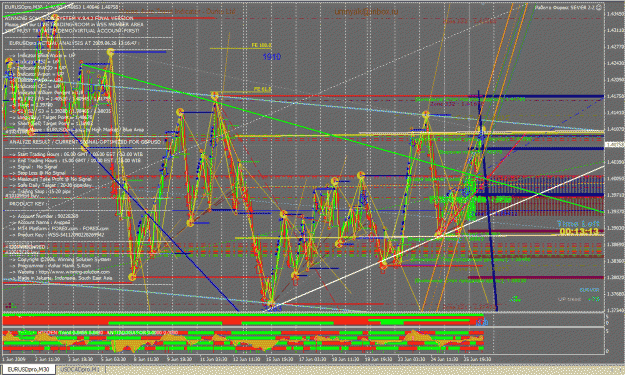Select the Signal : No Signal line
This screenshot has height=375, width=625.
(x=34, y=167)
